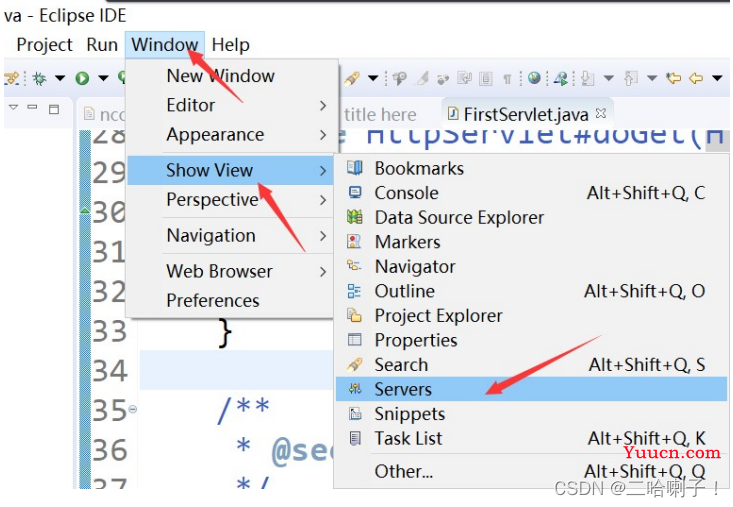Image resolution: width=733 pixels, height=507 pixels.
Task: Close the open Window menu
Action: coord(165,45)
